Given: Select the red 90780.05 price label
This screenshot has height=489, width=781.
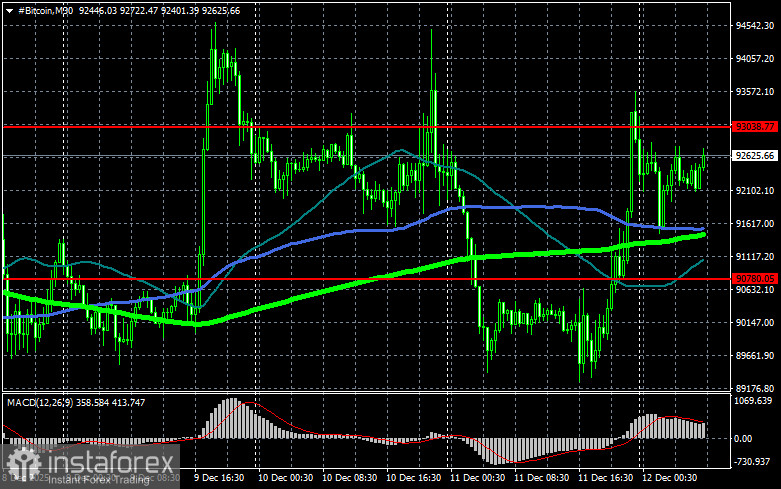Looking at the screenshot, I should [755, 278].
